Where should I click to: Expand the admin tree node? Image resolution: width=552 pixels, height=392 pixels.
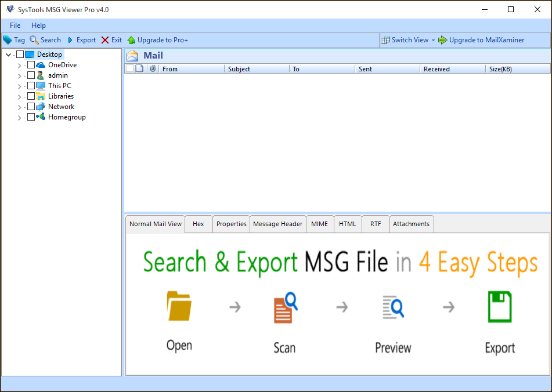tap(20, 75)
